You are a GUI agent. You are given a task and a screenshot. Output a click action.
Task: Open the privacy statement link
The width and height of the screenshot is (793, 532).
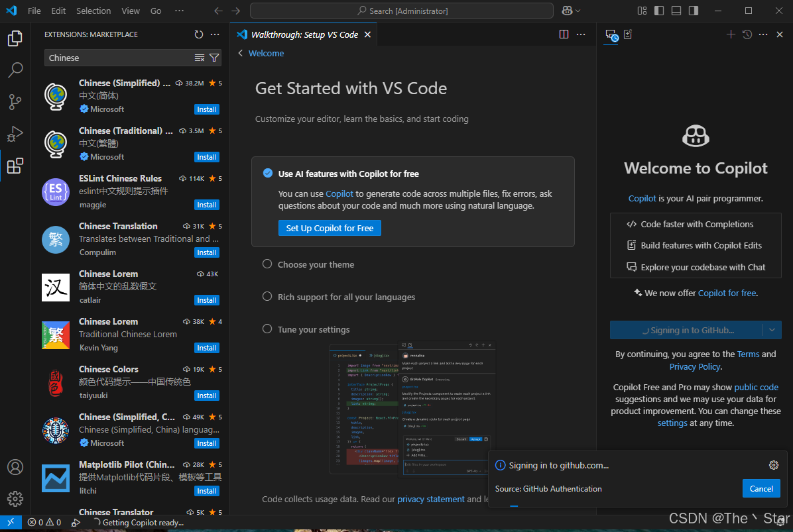click(x=431, y=499)
